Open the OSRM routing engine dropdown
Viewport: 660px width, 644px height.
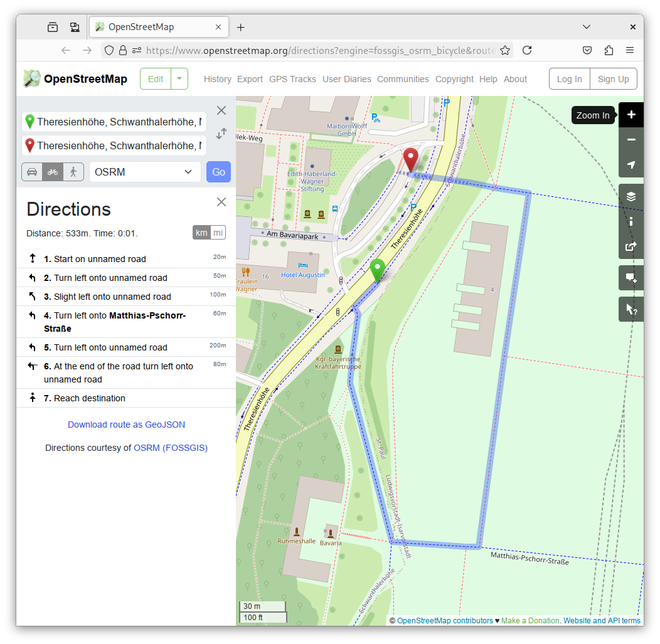pos(145,172)
